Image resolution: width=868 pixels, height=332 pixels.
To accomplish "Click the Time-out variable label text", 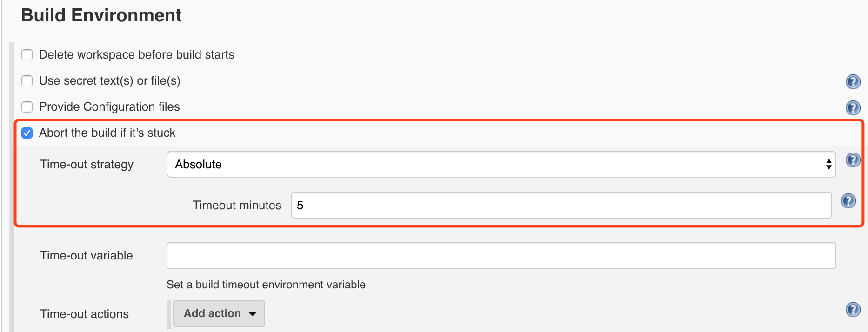I will coord(86,255).
